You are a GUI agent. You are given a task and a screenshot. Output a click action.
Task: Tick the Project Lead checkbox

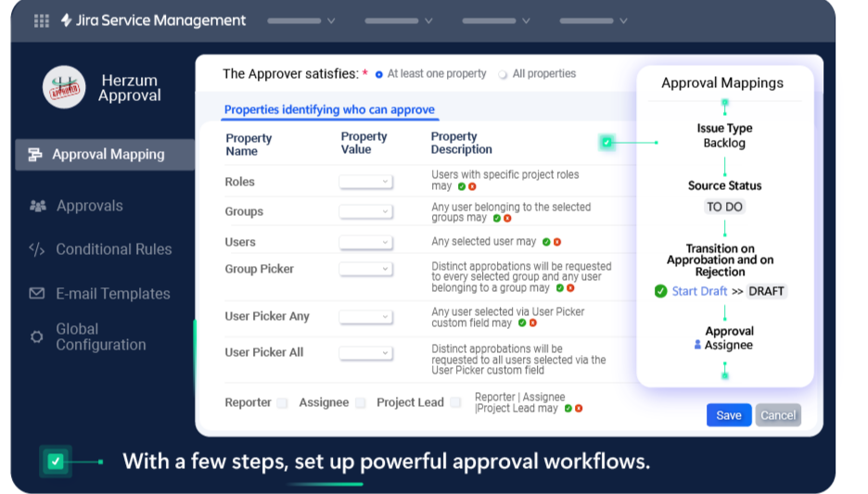(x=455, y=402)
